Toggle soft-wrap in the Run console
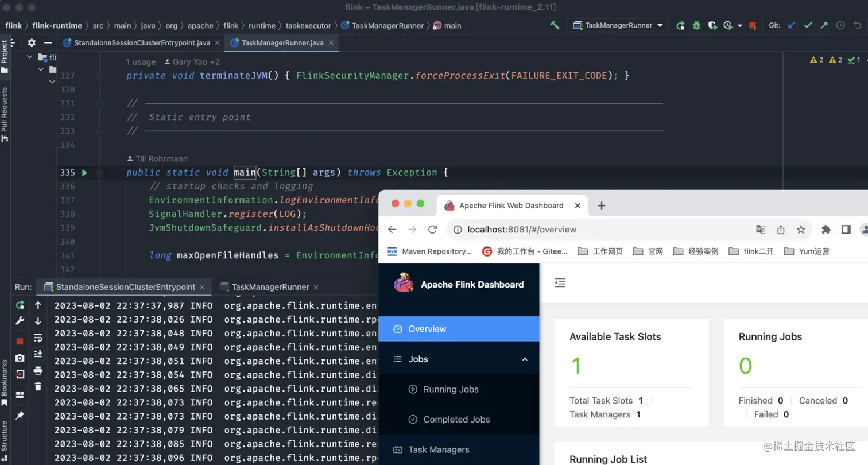This screenshot has height=465, width=868. pos(38,338)
